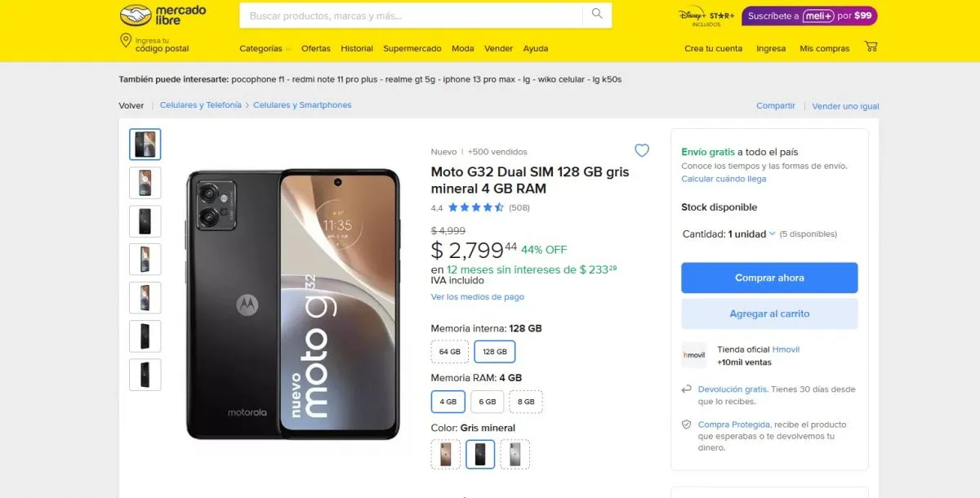980x498 pixels.
Task: Open Ver los medios de pago
Action: click(478, 297)
